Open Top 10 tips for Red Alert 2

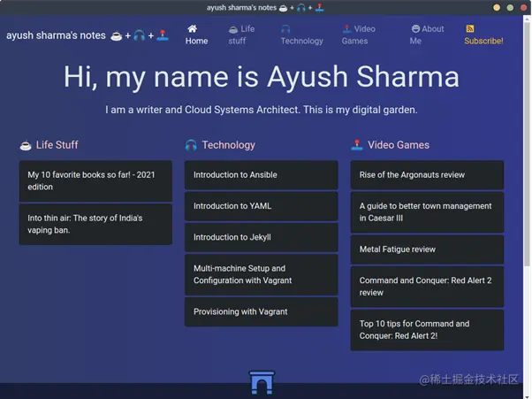point(427,330)
